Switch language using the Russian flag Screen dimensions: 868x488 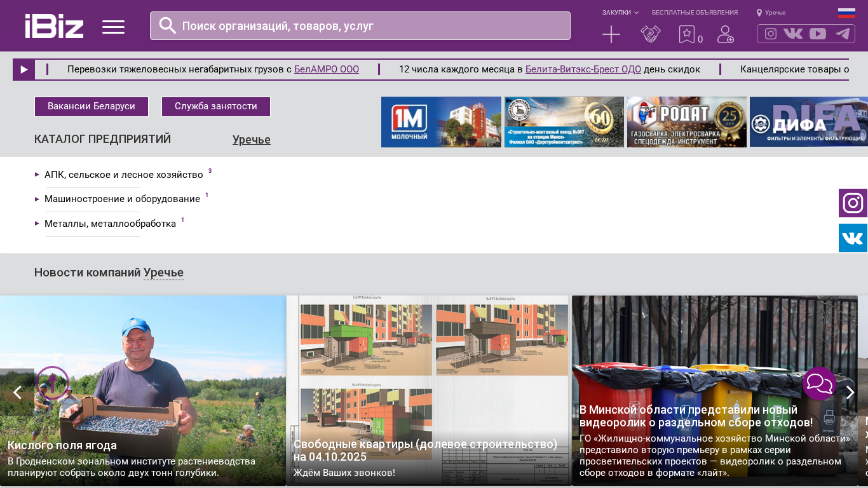pyautogui.click(x=846, y=13)
